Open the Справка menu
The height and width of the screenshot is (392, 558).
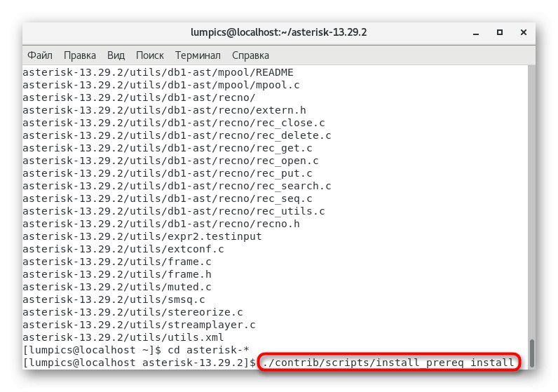click(250, 55)
